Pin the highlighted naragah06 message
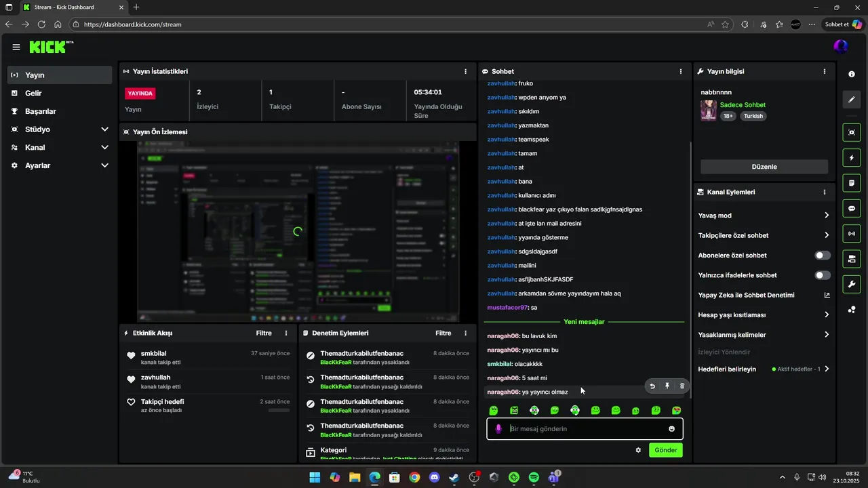This screenshot has width=868, height=488. [x=667, y=386]
